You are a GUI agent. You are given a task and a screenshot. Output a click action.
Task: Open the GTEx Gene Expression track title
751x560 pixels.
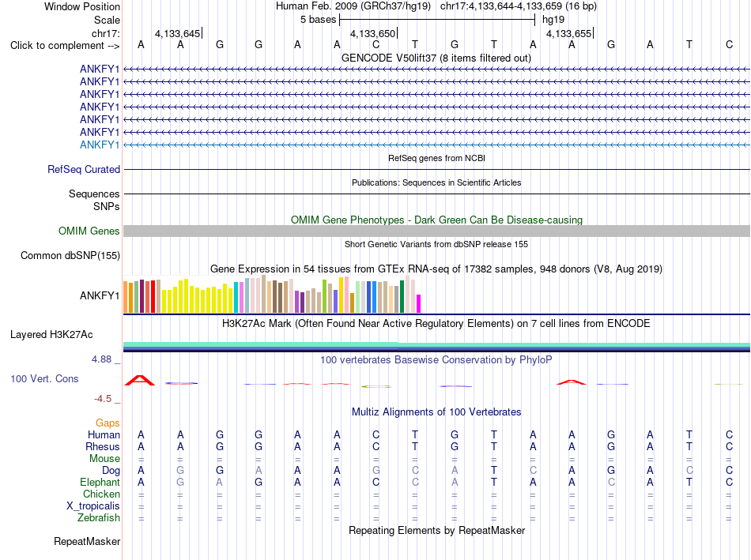[x=436, y=269]
